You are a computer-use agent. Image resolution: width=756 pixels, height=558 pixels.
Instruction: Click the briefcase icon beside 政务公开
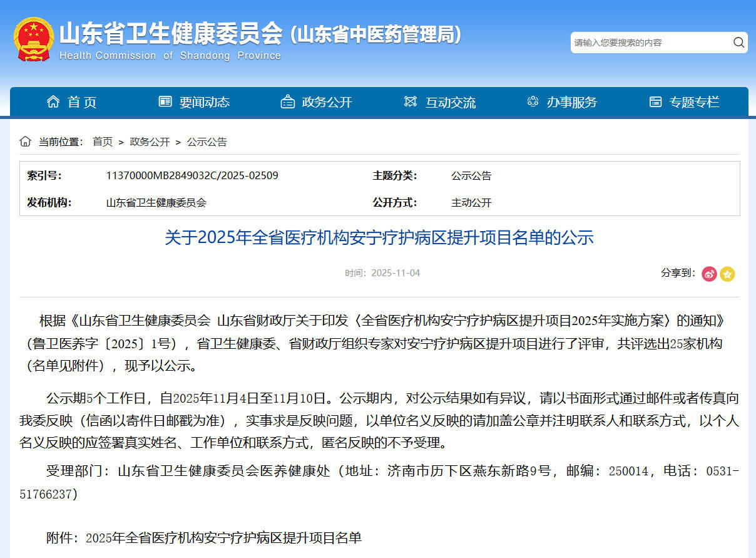pos(288,101)
